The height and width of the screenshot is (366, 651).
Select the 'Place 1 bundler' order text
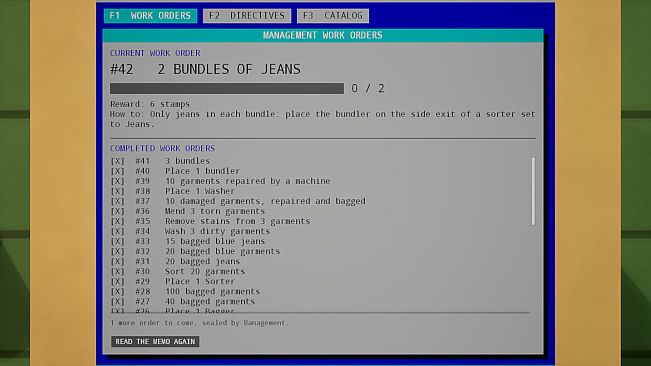(x=202, y=171)
